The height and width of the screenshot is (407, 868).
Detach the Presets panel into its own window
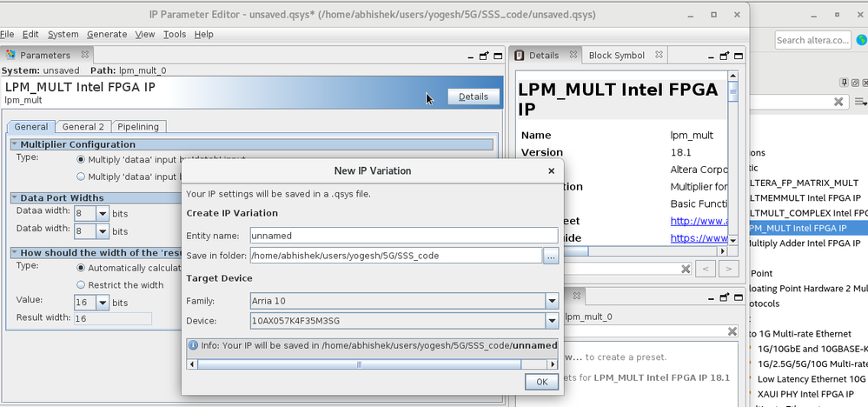pyautogui.click(x=724, y=297)
